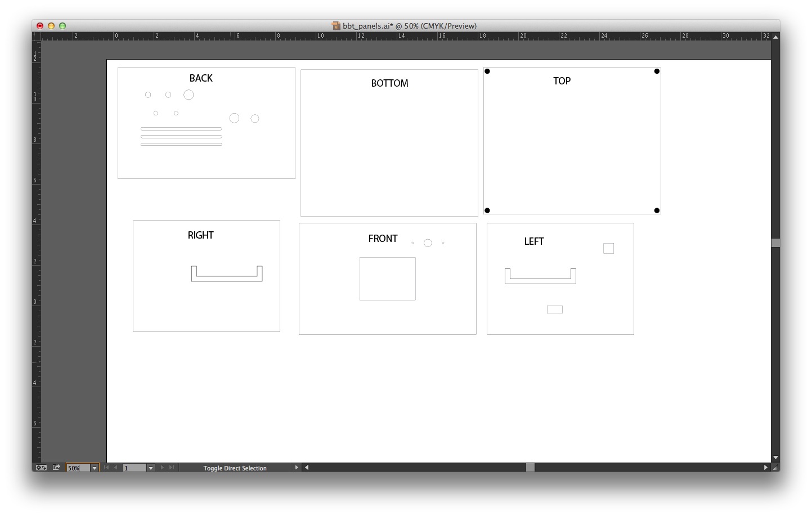Select the largest circle in BACK panel top row

189,95
